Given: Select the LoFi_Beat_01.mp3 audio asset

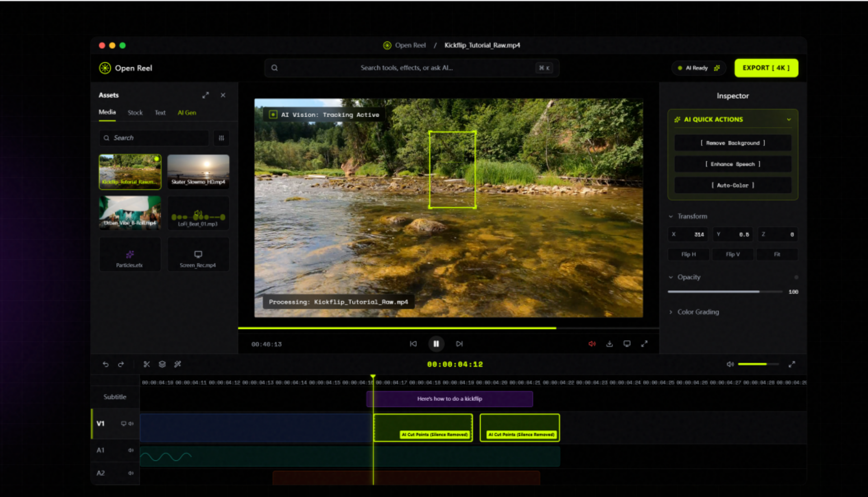Looking at the screenshot, I should 198,213.
